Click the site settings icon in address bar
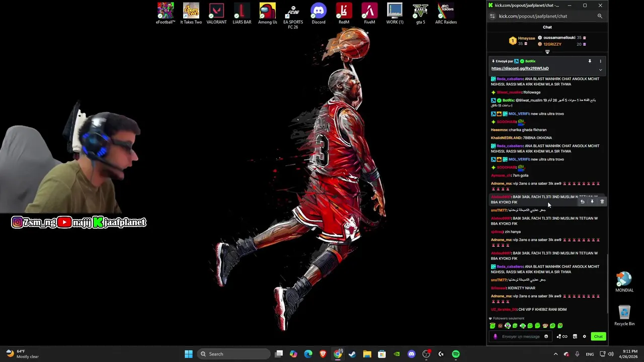This screenshot has width=644, height=362. (x=493, y=16)
